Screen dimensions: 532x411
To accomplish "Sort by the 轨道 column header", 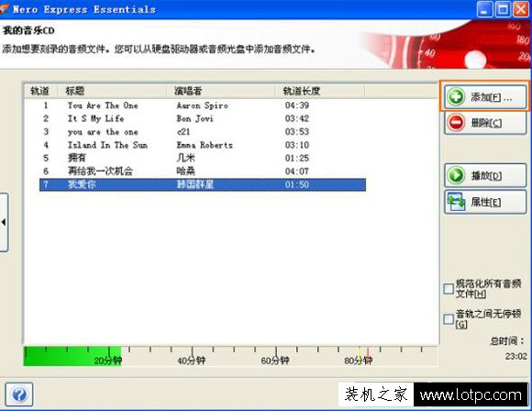I will (x=40, y=91).
